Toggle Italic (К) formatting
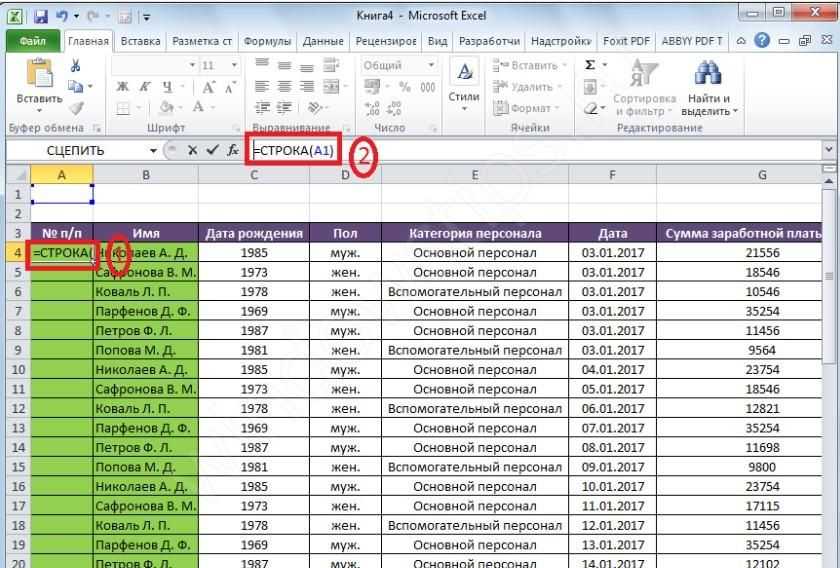The width and height of the screenshot is (840, 568). click(x=144, y=87)
